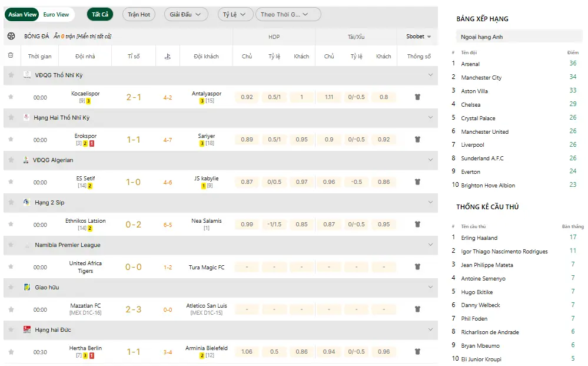588x366 pixels.
Task: Click shirt icon for Mazatlan FC match
Action: pos(418,309)
